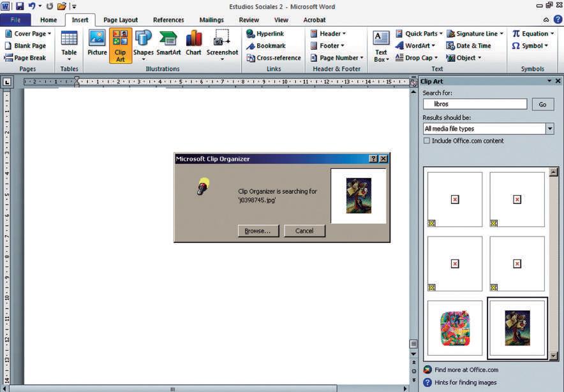Open Find more at Office.com link
Viewport: 564px width, 392px height.
[x=466, y=370]
